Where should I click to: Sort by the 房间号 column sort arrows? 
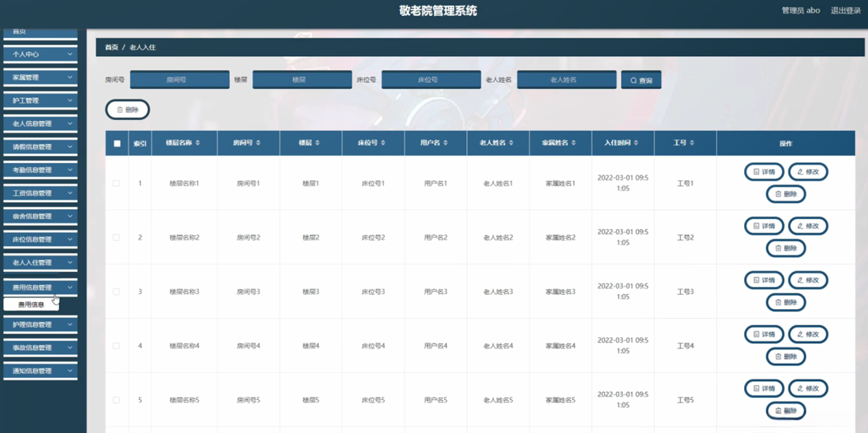pos(258,143)
